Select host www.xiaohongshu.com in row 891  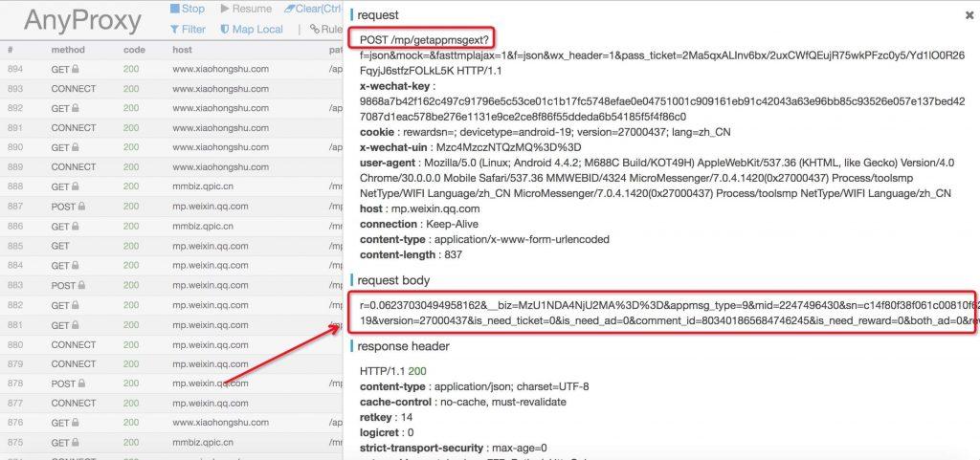pos(221,128)
